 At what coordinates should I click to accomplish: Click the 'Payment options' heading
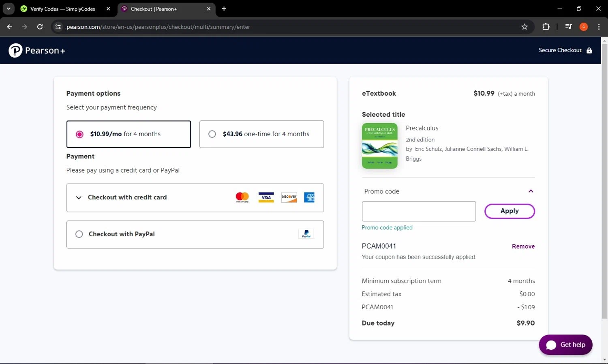(x=93, y=93)
